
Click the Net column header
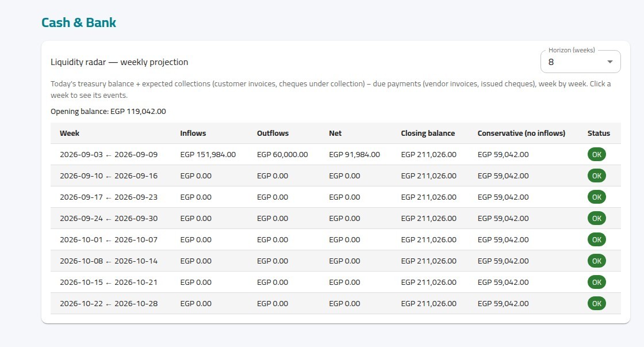click(335, 133)
